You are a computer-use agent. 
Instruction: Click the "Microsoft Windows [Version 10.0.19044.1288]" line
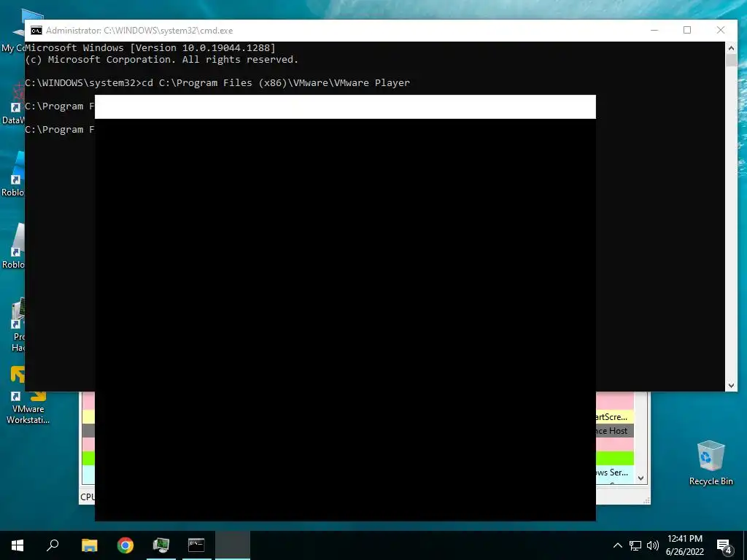[150, 47]
